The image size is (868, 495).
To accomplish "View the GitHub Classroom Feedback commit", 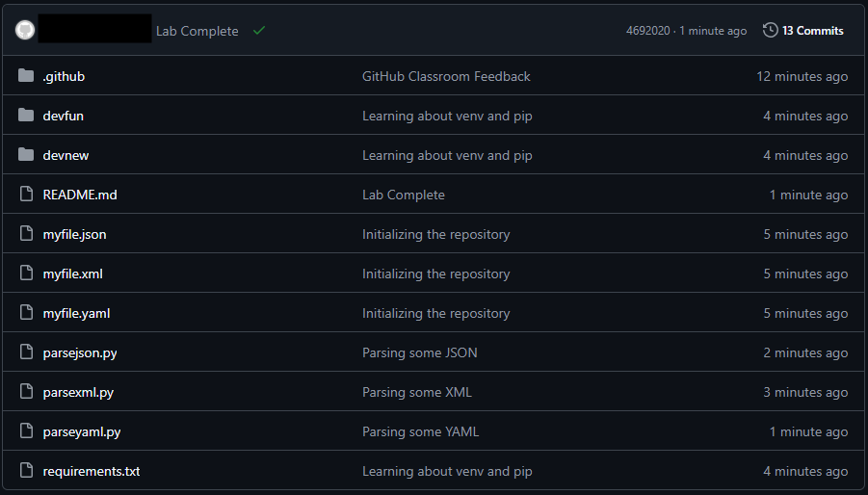I will [446, 76].
